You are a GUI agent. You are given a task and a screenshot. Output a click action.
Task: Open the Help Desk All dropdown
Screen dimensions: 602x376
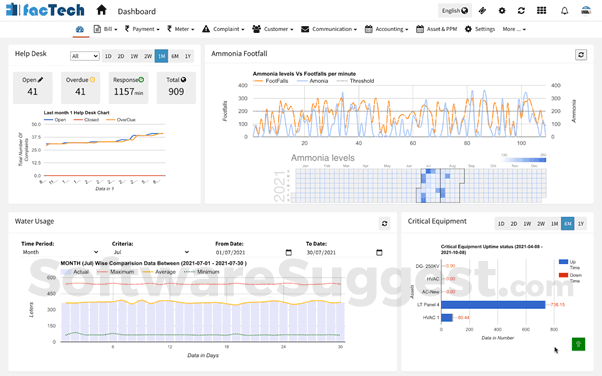[84, 56]
